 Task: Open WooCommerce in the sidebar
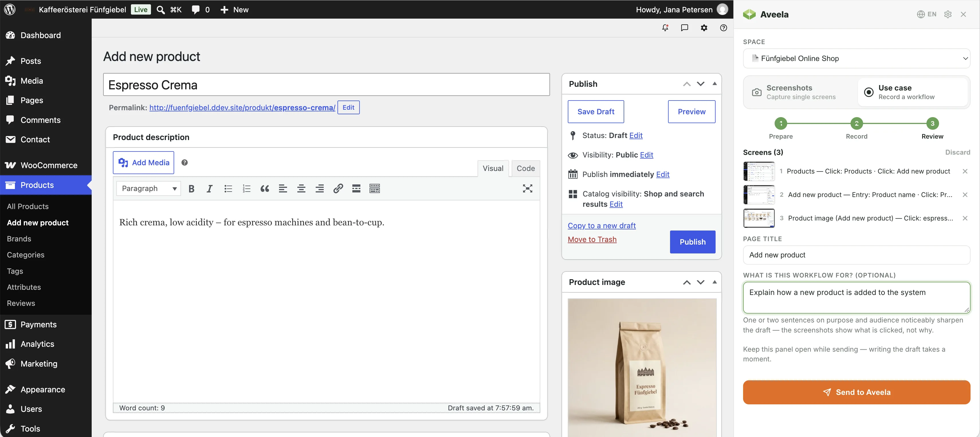coord(46,166)
